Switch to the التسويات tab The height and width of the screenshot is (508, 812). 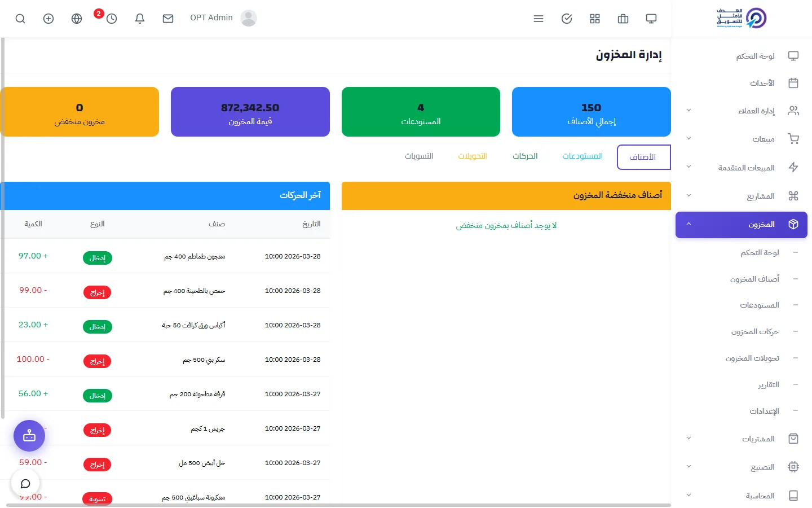[419, 156]
